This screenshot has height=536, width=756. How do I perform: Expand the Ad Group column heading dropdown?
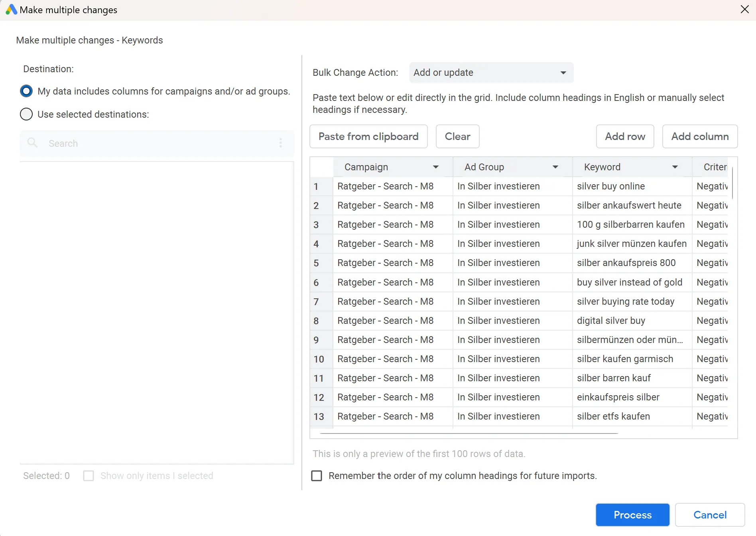pos(555,167)
